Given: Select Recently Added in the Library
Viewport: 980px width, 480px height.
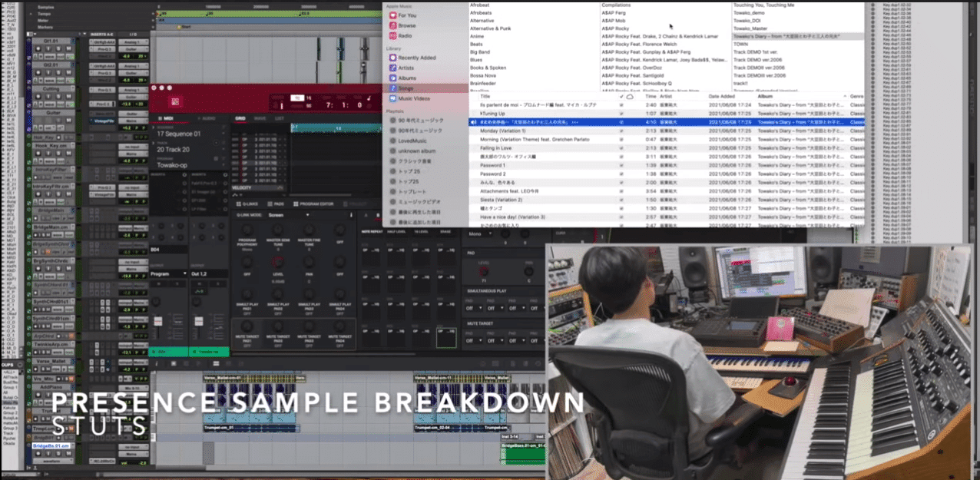Looking at the screenshot, I should [392, 58].
